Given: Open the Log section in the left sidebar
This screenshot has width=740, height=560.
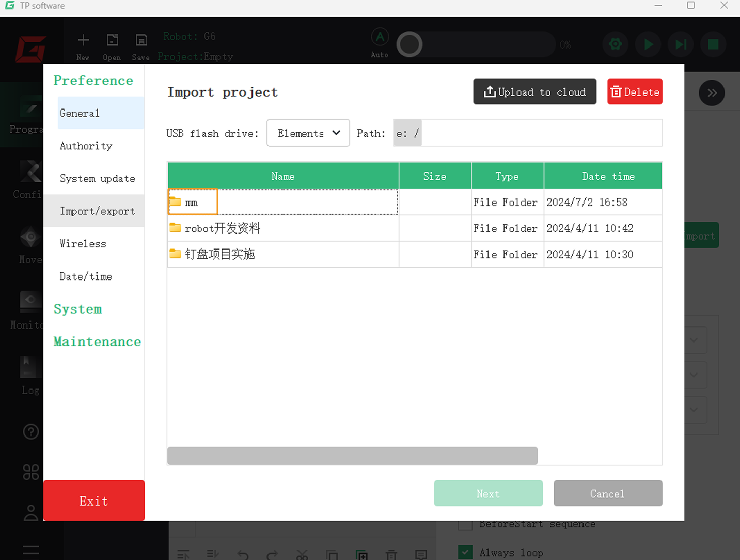Looking at the screenshot, I should pyautogui.click(x=22, y=376).
